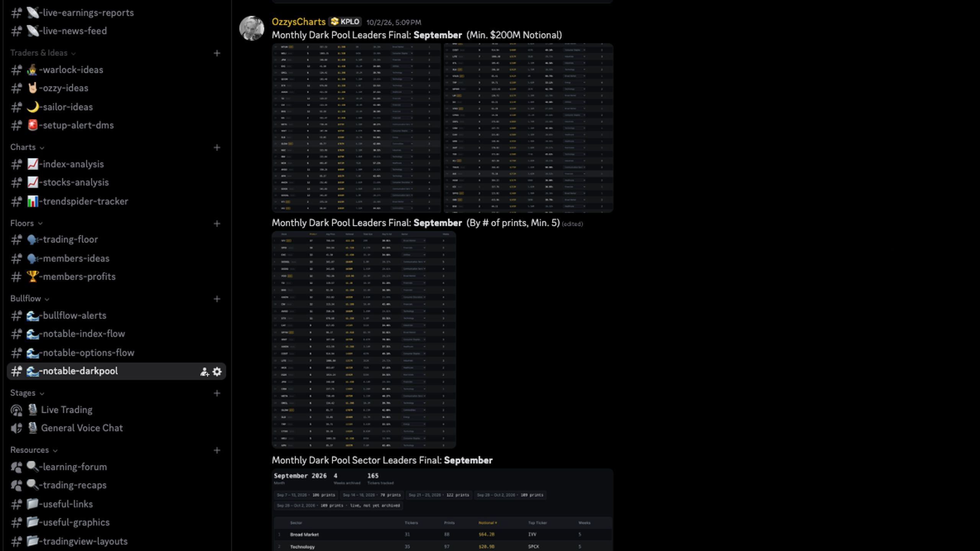This screenshot has width=980, height=551.
Task: Click the KPLO server tag badge
Action: pos(345,22)
